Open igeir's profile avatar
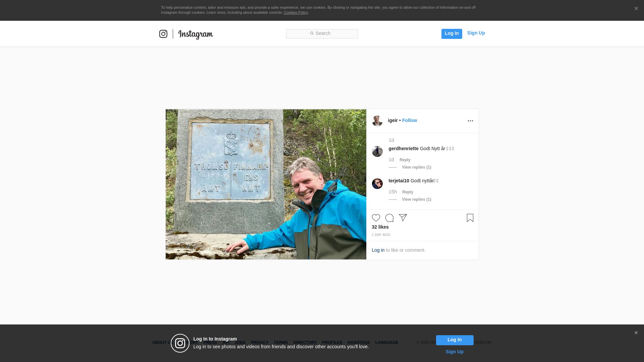 [377, 121]
